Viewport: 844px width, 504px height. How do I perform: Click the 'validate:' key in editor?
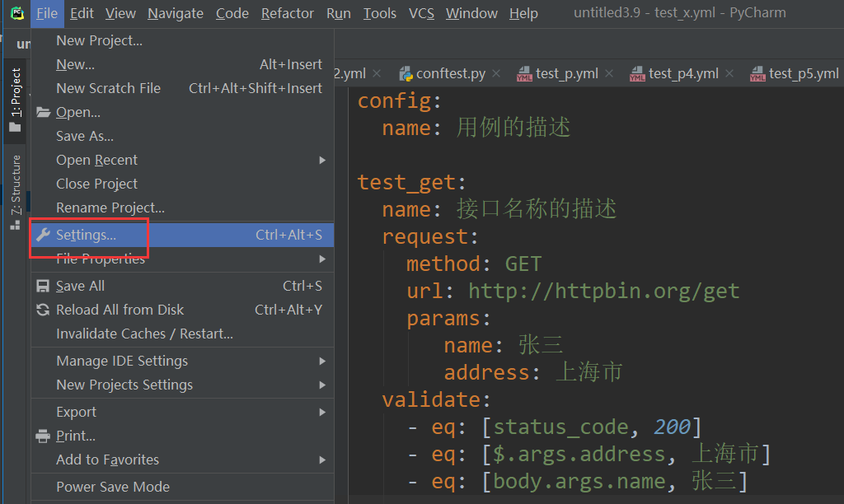coord(437,399)
